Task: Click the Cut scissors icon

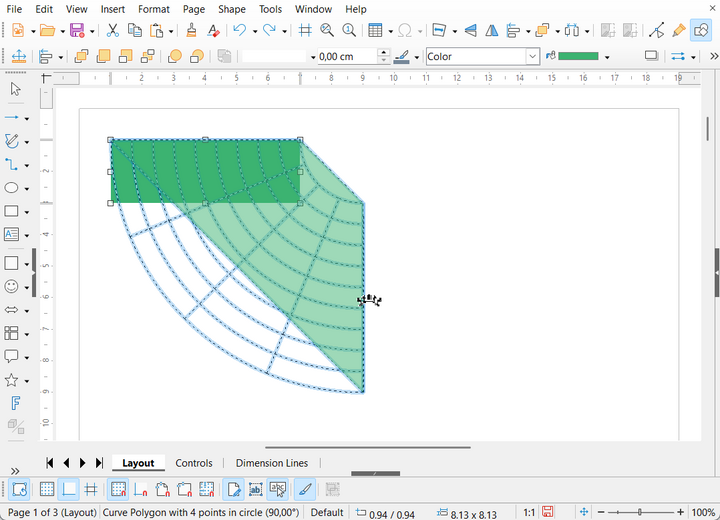Action: (x=113, y=31)
